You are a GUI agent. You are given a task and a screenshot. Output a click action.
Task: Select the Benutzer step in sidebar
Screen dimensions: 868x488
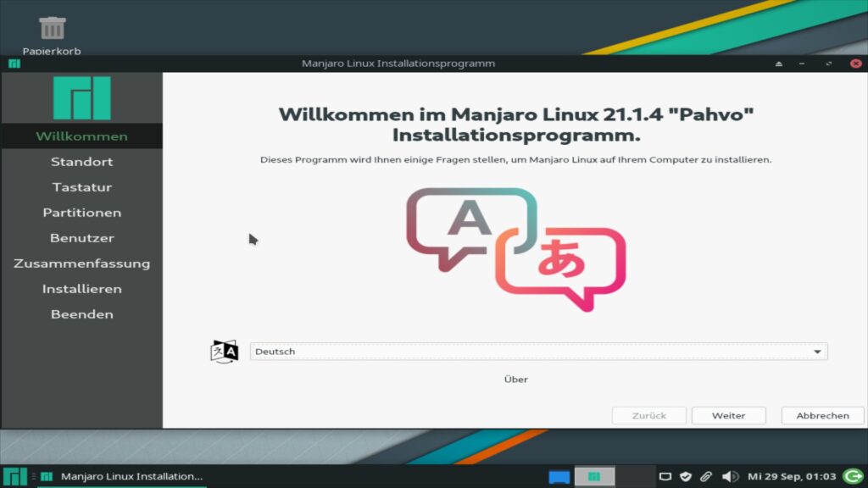(82, 238)
